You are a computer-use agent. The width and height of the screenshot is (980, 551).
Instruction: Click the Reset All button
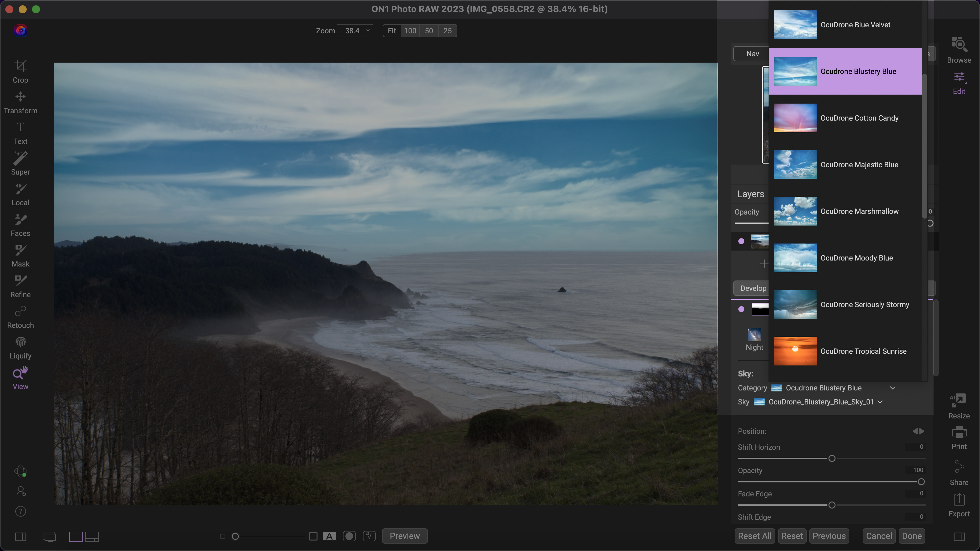coord(754,536)
